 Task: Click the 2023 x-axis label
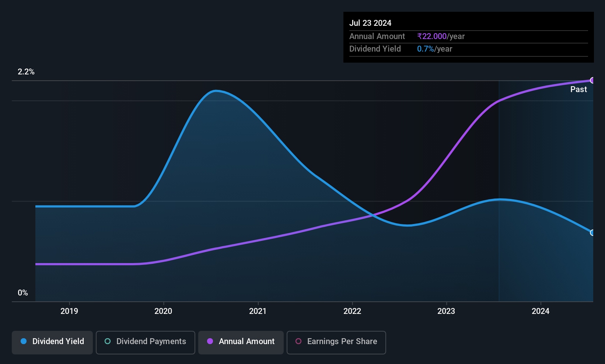[446, 311]
